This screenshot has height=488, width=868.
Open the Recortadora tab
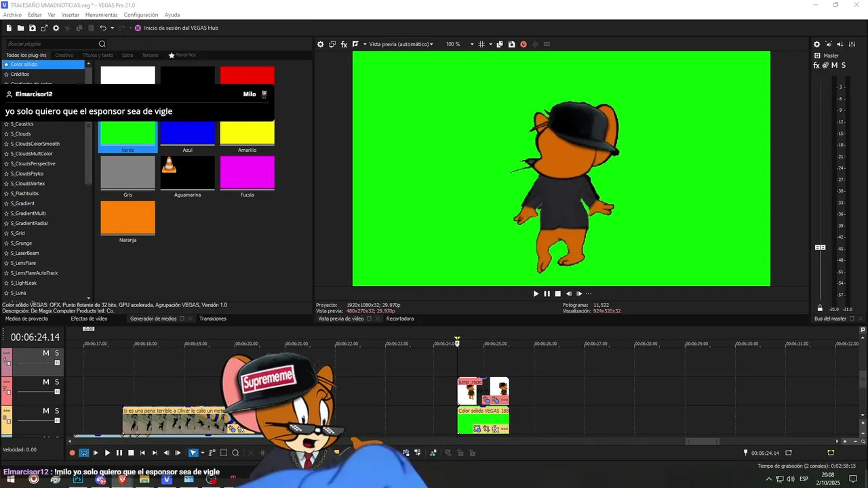400,319
